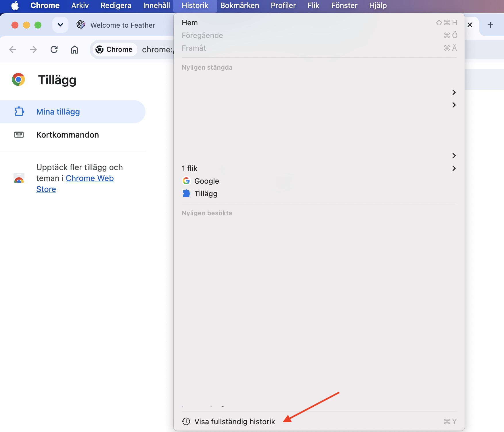Image resolution: width=504 pixels, height=432 pixels.
Task: Open the Innehåll menu
Action: coord(156,5)
